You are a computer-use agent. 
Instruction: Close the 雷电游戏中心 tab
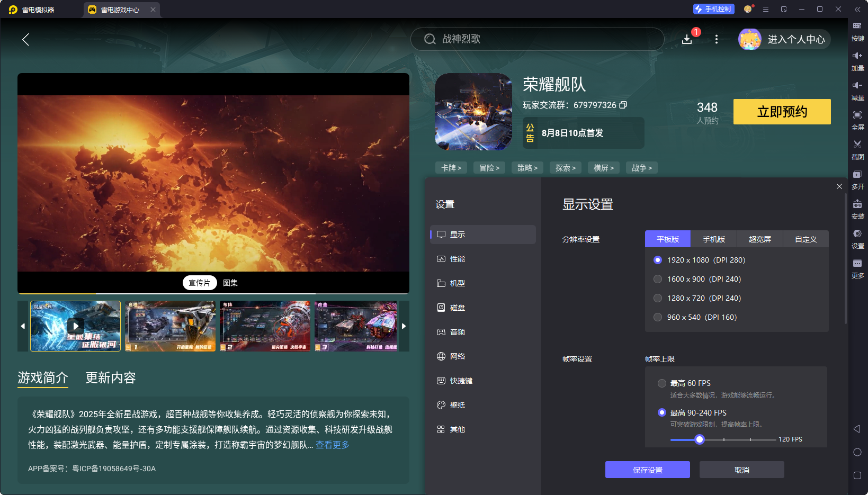pyautogui.click(x=153, y=10)
